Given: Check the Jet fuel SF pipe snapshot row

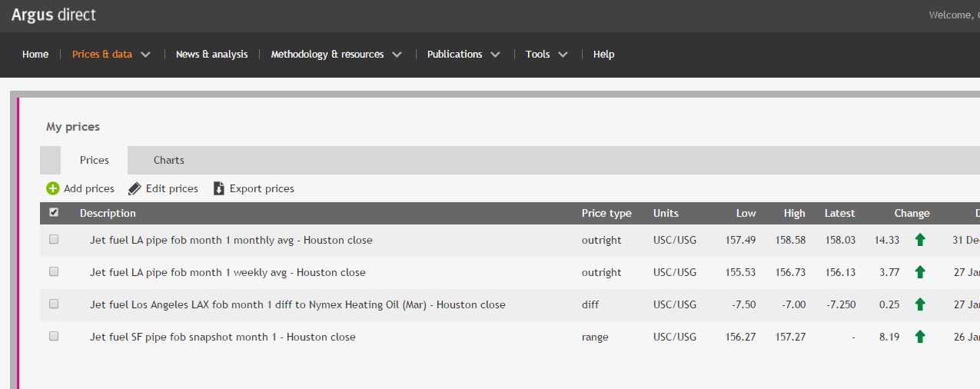Looking at the screenshot, I should tap(54, 337).
